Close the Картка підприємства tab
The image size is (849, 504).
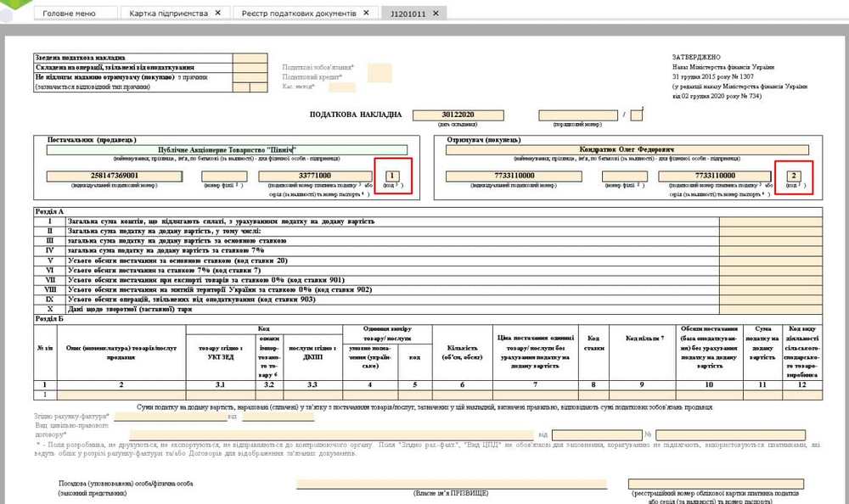[x=217, y=14]
